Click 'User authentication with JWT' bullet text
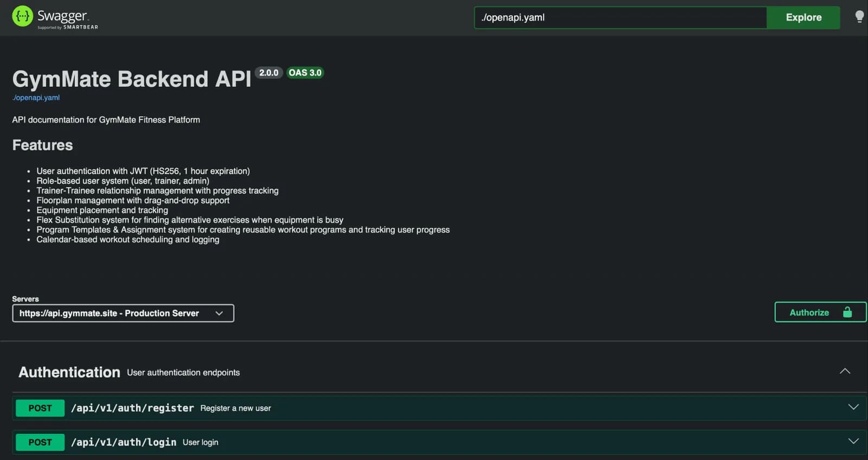The width and height of the screenshot is (868, 460). [143, 171]
